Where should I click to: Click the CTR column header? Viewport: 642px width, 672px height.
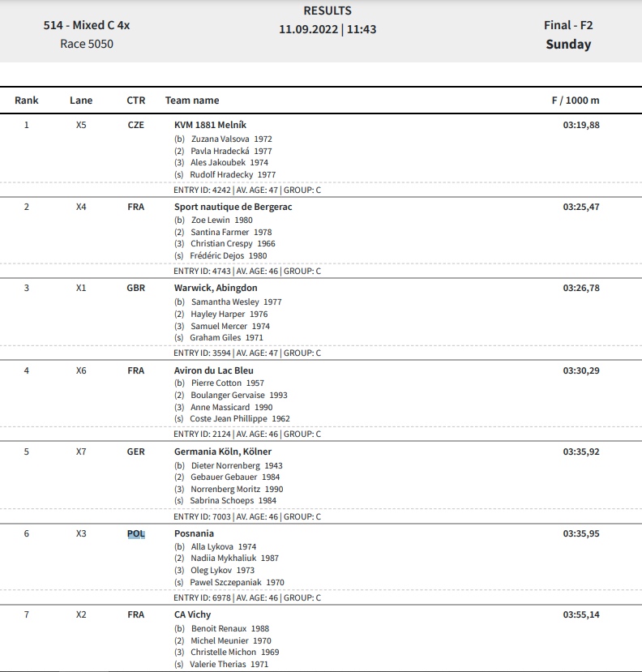tap(136, 101)
